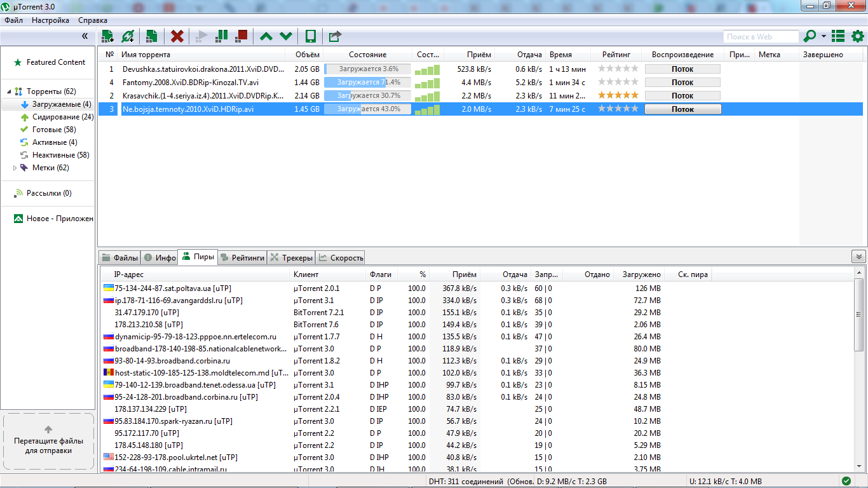Stop the torrent with red square icon
The image size is (868, 488).
241,36
